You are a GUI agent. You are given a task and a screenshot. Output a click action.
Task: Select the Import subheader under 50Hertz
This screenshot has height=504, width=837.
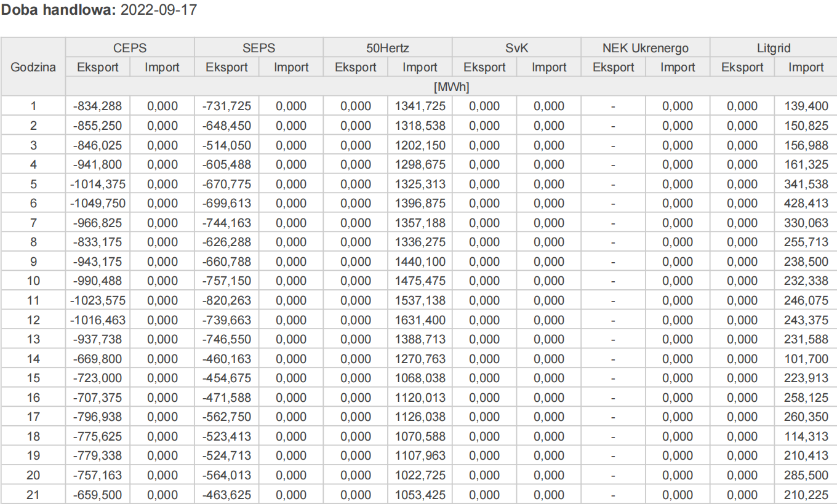[420, 68]
